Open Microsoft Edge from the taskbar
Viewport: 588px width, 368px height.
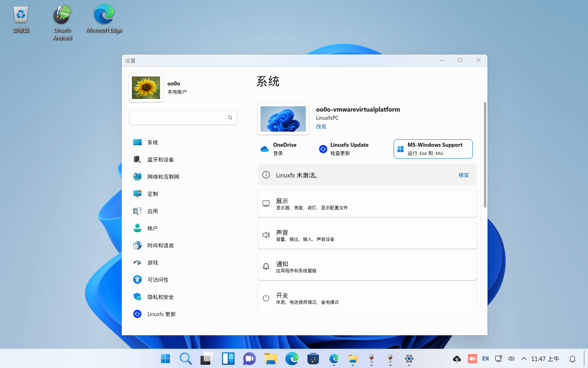pos(292,359)
